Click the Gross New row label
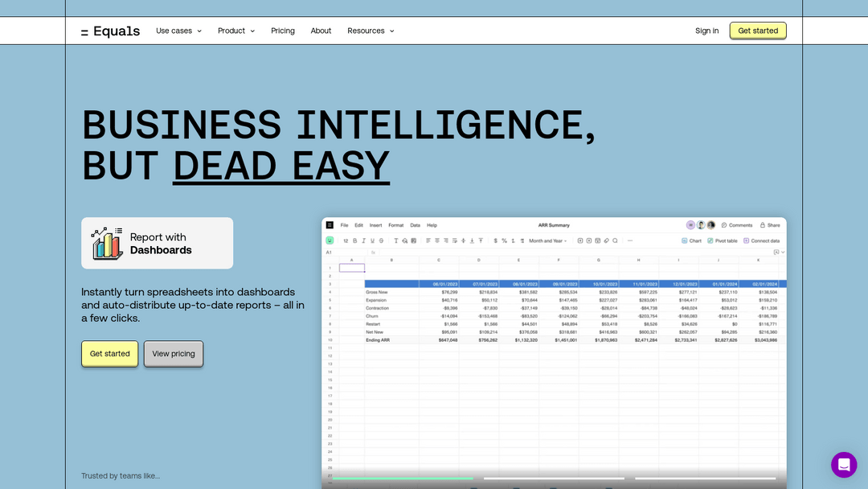868x489 pixels. click(376, 292)
